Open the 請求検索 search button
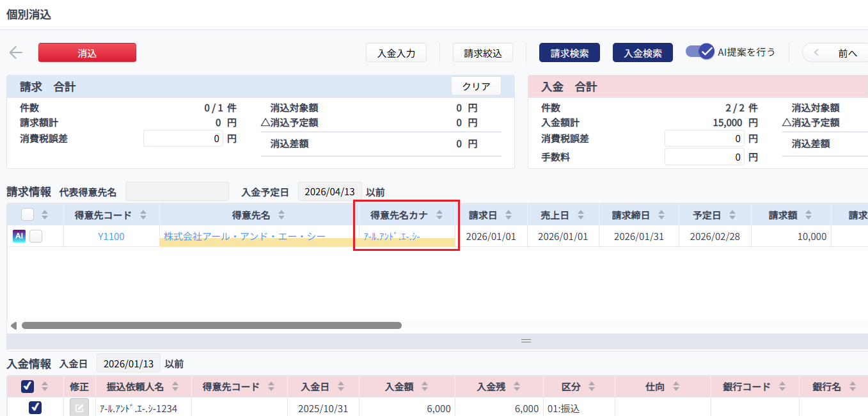 569,53
